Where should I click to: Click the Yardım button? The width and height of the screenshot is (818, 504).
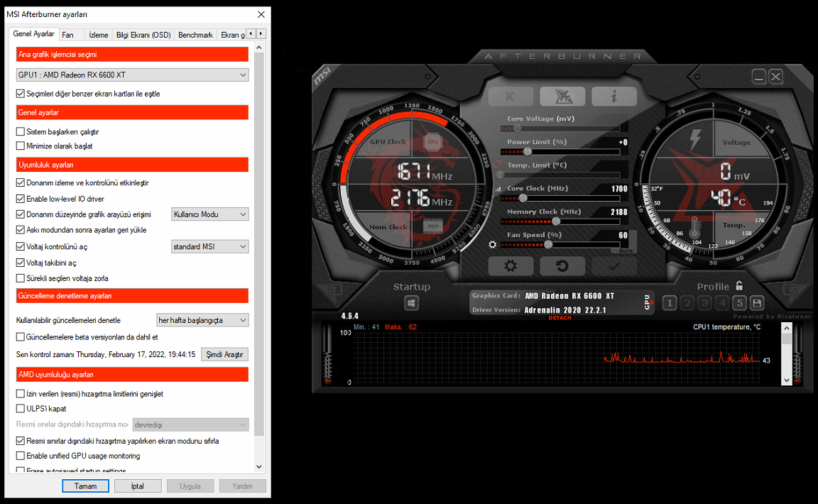243,486
